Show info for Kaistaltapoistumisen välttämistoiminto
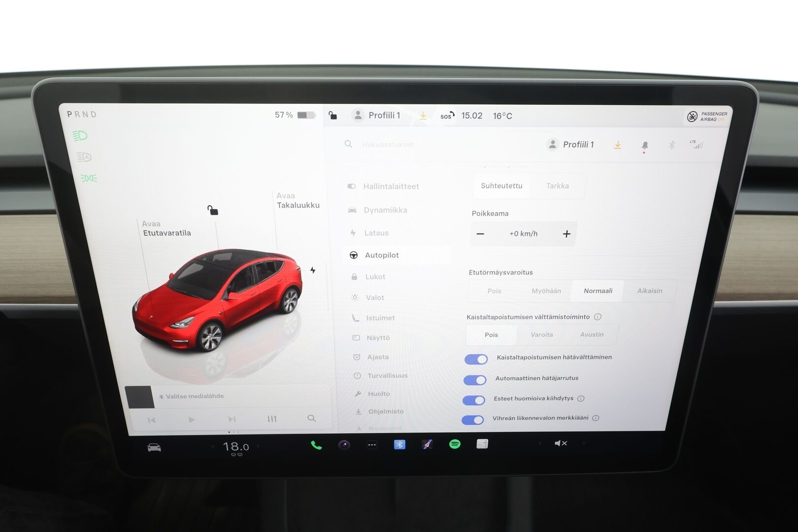This screenshot has width=798, height=532. (x=598, y=317)
